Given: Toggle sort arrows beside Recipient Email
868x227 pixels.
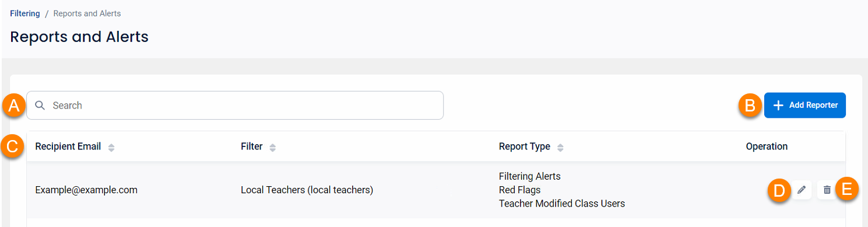Looking at the screenshot, I should 111,148.
